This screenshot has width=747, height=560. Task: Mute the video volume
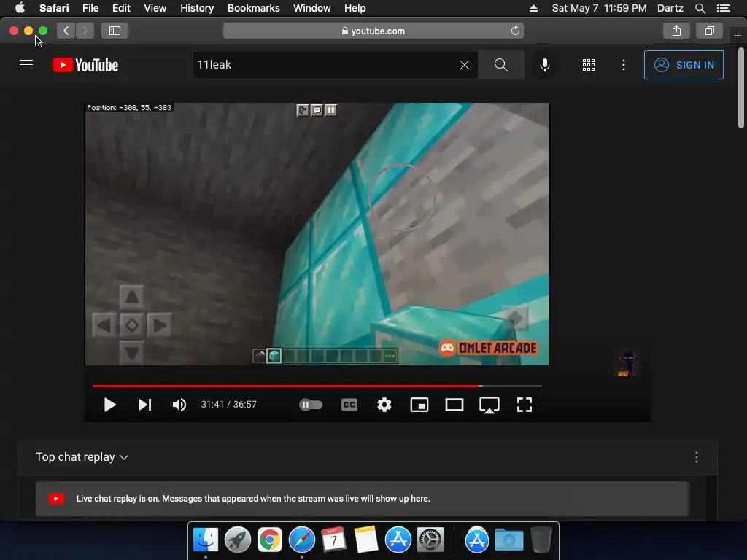point(179,405)
